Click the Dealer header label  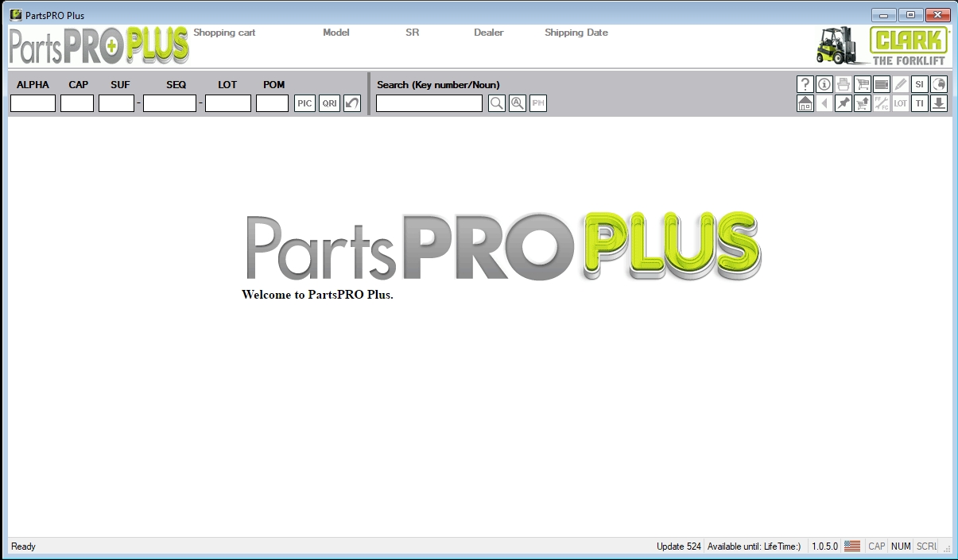click(489, 33)
